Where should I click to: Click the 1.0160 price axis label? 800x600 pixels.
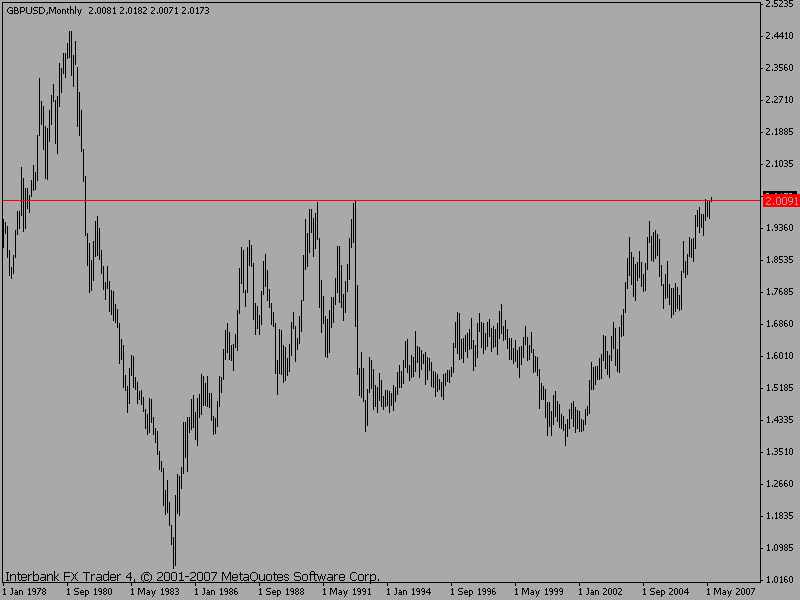pyautogui.click(x=779, y=580)
